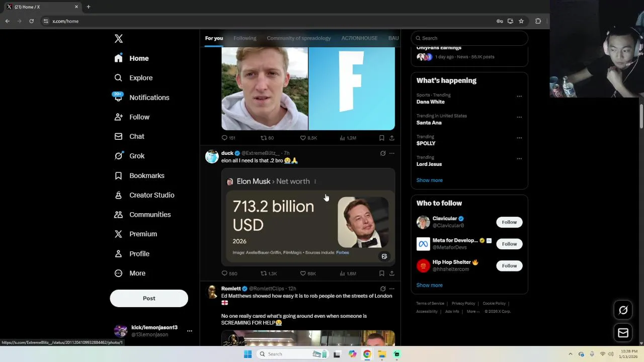This screenshot has width=644, height=362.
Task: Open Grok icon on Romlett's post
Action: 383,289
